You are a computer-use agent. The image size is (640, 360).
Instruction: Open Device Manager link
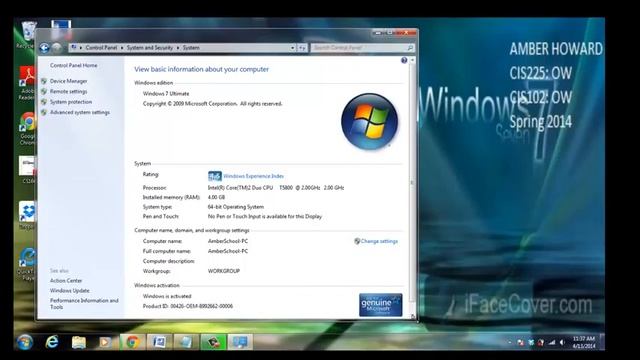click(68, 81)
